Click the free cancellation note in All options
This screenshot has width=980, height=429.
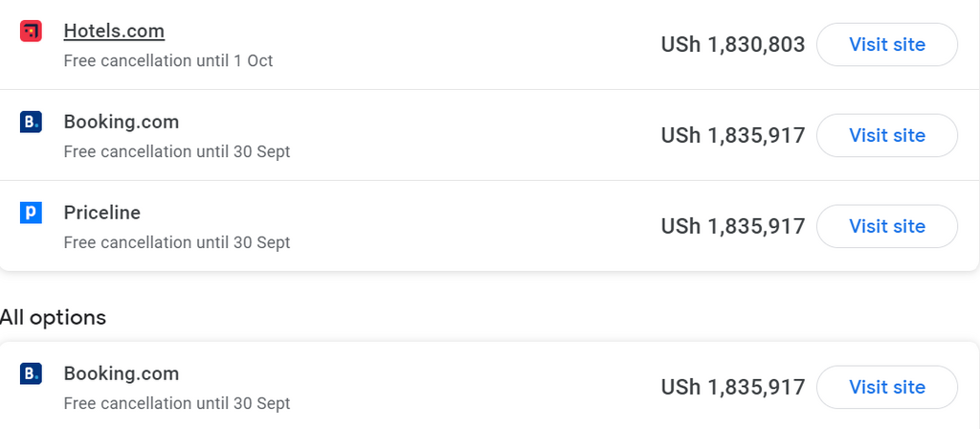[176, 403]
